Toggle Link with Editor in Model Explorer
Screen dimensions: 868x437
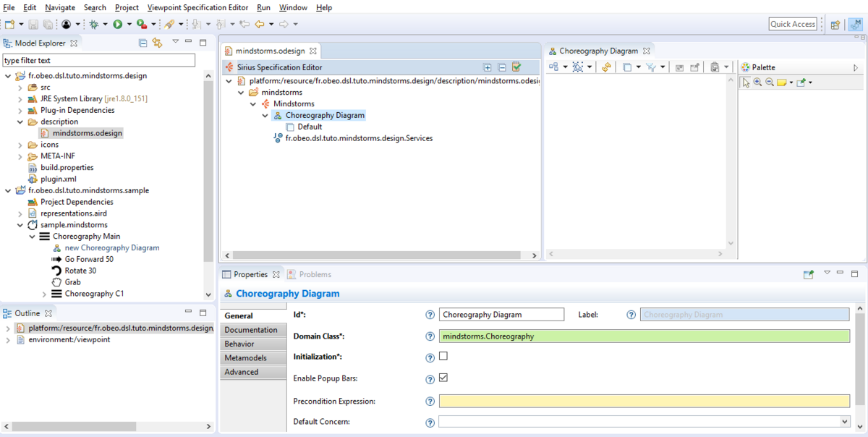(x=156, y=43)
